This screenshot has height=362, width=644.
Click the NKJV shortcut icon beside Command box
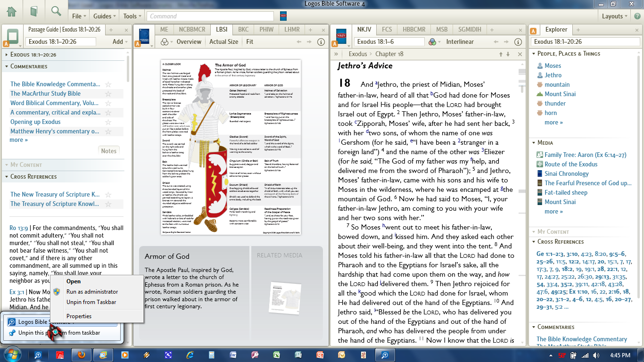coord(283,16)
